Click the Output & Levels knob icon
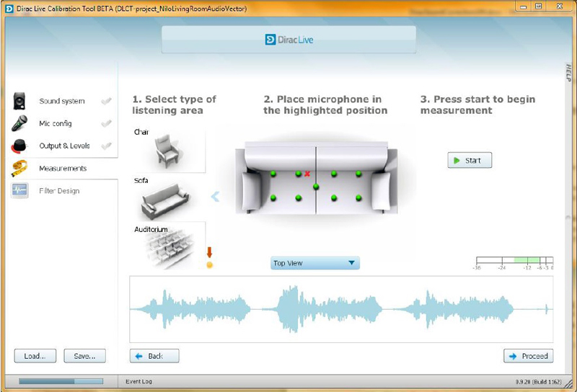Viewport: 577px width, 392px height. click(x=19, y=146)
